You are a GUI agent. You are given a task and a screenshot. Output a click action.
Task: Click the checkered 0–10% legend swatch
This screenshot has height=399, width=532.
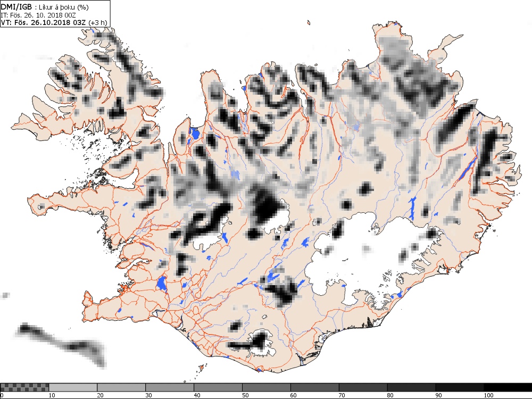pos(25,387)
